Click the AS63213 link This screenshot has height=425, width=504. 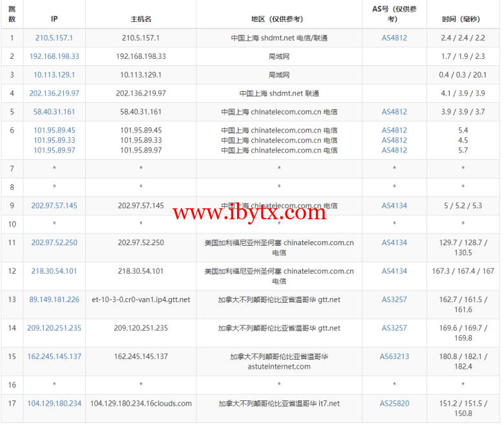(394, 356)
